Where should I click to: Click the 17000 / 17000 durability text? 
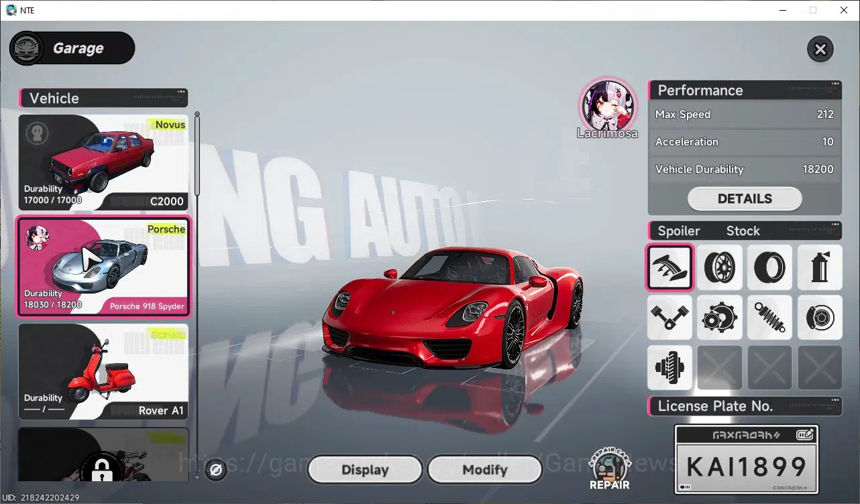(53, 200)
